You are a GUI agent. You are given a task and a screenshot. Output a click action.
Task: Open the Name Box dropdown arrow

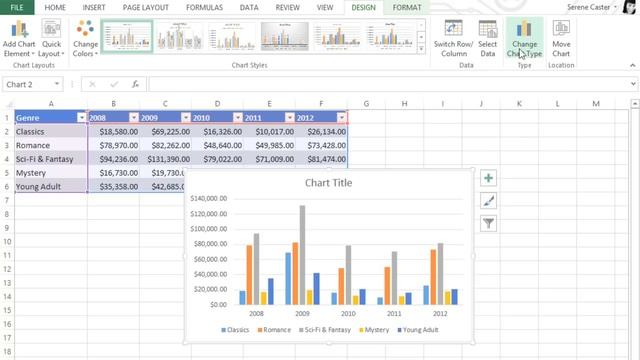coord(57,84)
